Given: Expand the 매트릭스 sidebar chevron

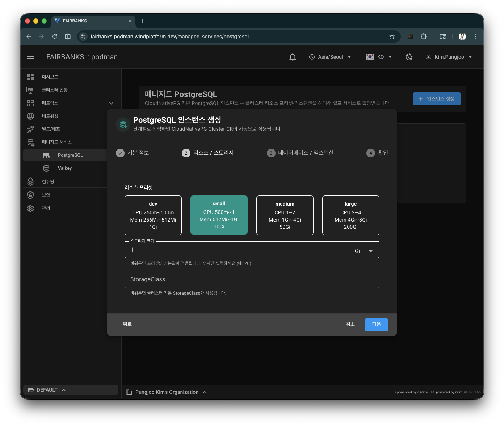Looking at the screenshot, I should pos(111,103).
